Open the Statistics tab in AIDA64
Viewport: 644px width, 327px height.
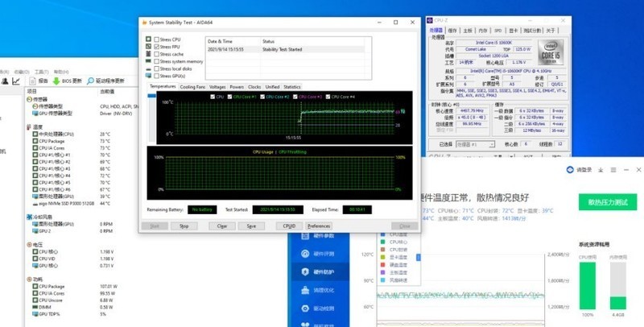click(x=291, y=86)
